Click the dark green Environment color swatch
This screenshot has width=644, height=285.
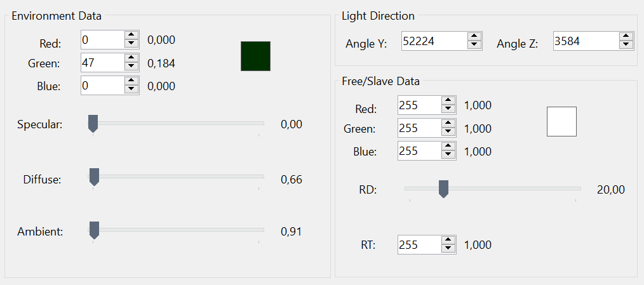click(255, 56)
